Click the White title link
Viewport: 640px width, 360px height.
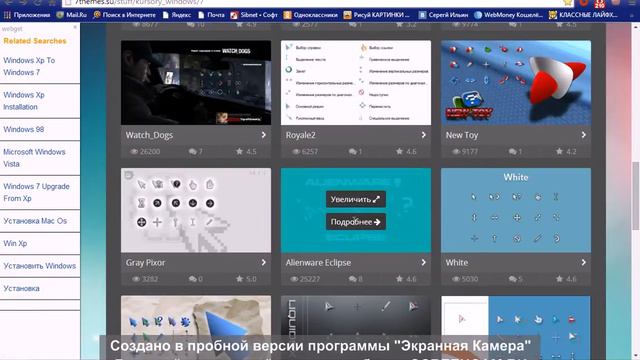(457, 263)
